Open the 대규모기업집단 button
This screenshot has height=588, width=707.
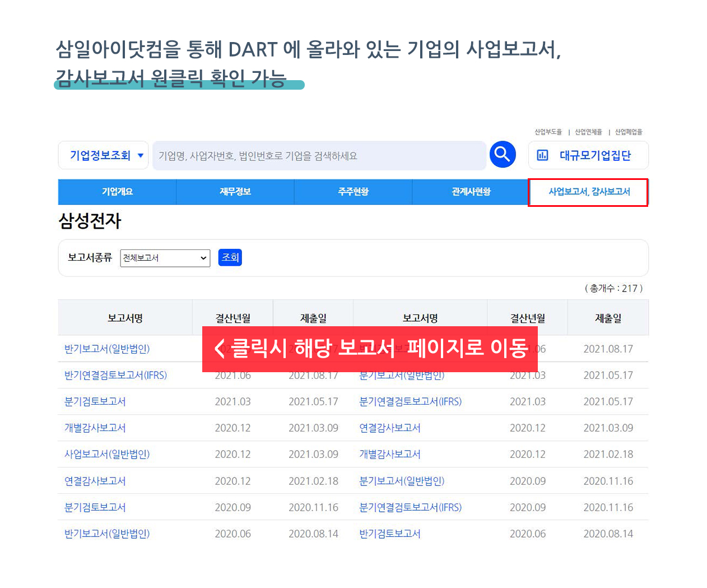pos(588,155)
